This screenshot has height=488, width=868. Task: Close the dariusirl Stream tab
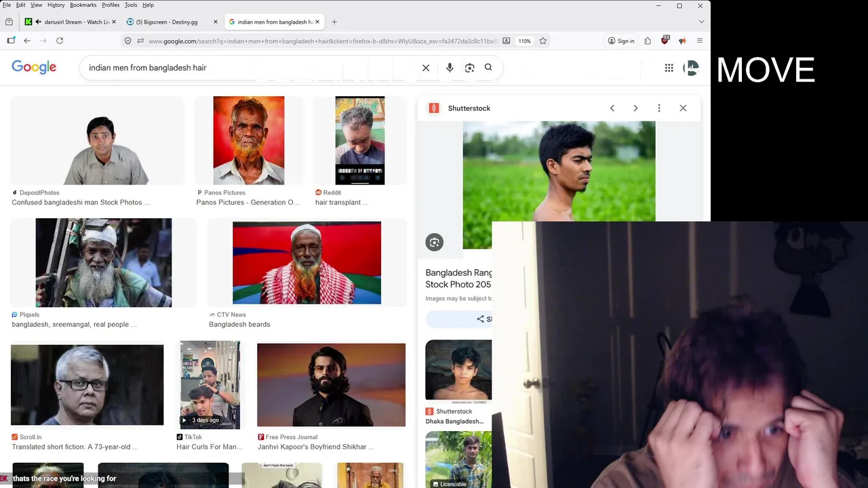pos(113,22)
